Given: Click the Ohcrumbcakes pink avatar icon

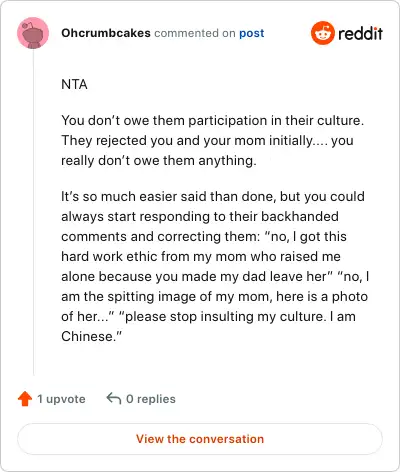Looking at the screenshot, I should coord(33,33).
